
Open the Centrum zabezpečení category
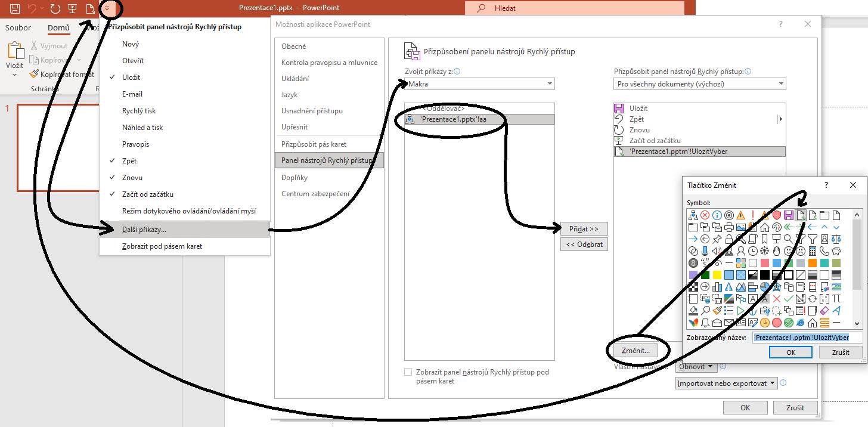pyautogui.click(x=329, y=193)
